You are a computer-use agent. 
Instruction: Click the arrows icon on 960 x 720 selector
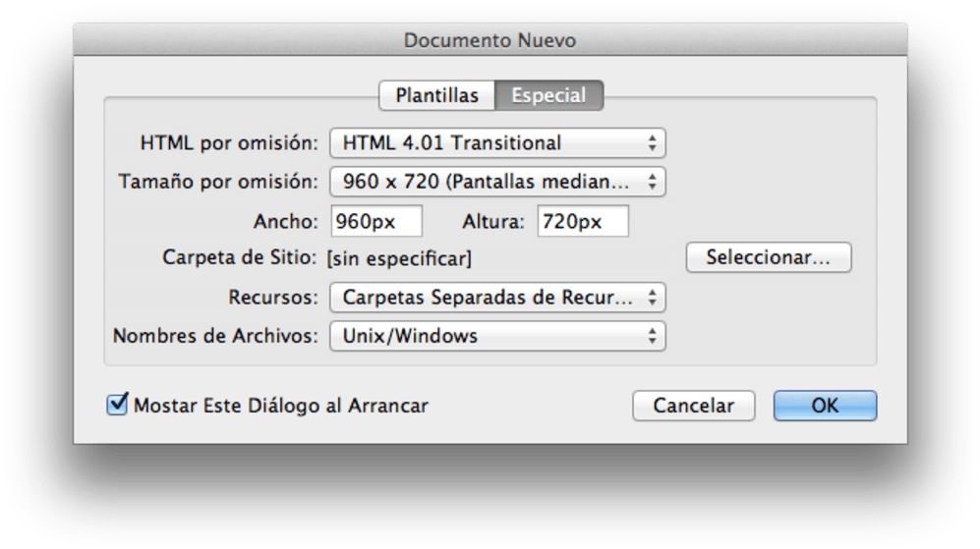652,182
